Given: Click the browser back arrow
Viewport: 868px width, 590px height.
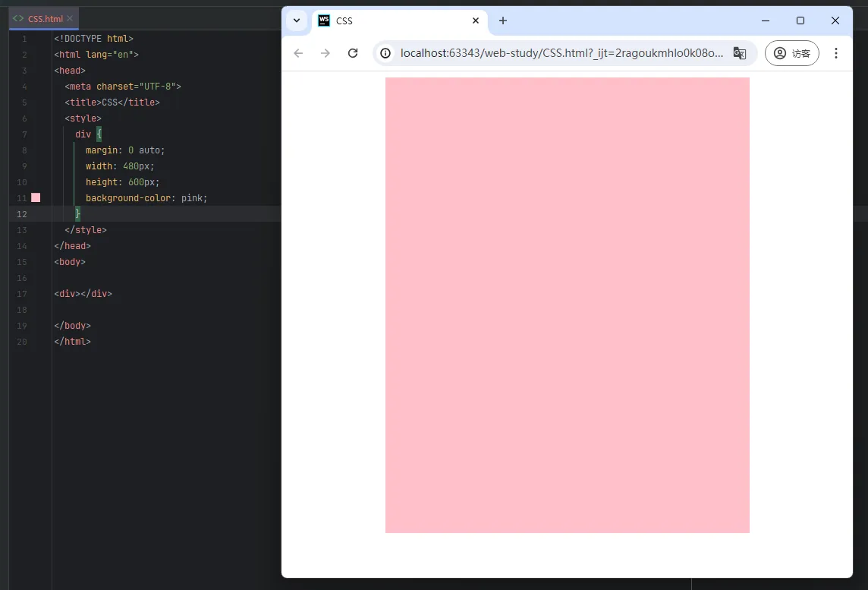Looking at the screenshot, I should pyautogui.click(x=298, y=53).
